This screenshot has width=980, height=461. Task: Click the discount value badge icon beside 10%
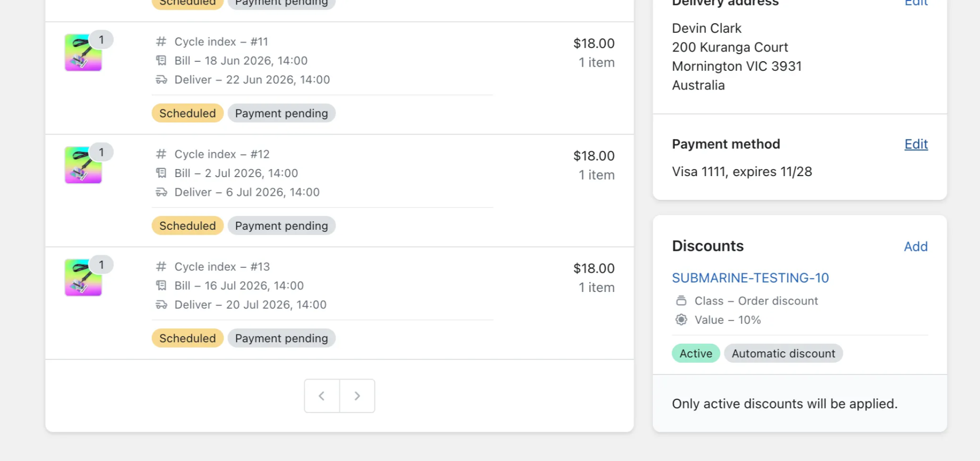click(x=681, y=320)
